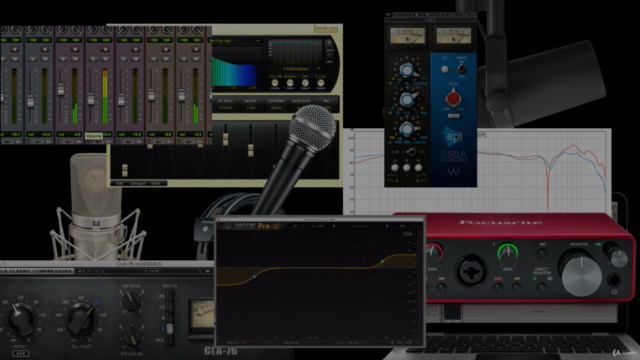The image size is (640, 360).
Task: Mute the mixer channel showing vol -14.0
Action: (x=45, y=59)
